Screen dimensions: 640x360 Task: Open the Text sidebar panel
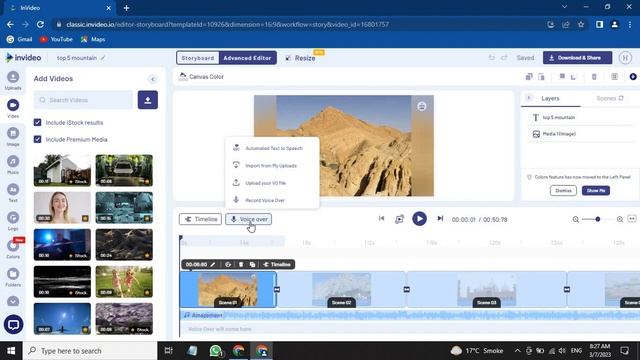coord(13,193)
